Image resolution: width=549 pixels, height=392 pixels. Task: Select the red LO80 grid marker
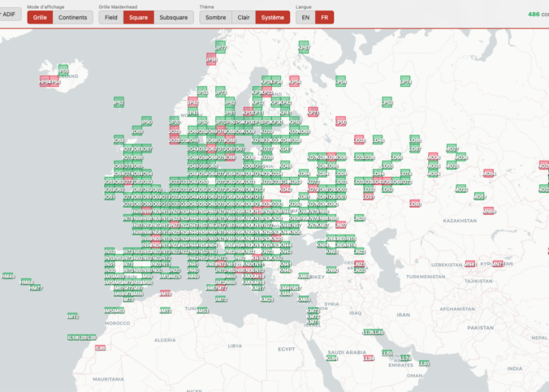pyautogui.click(x=415, y=204)
